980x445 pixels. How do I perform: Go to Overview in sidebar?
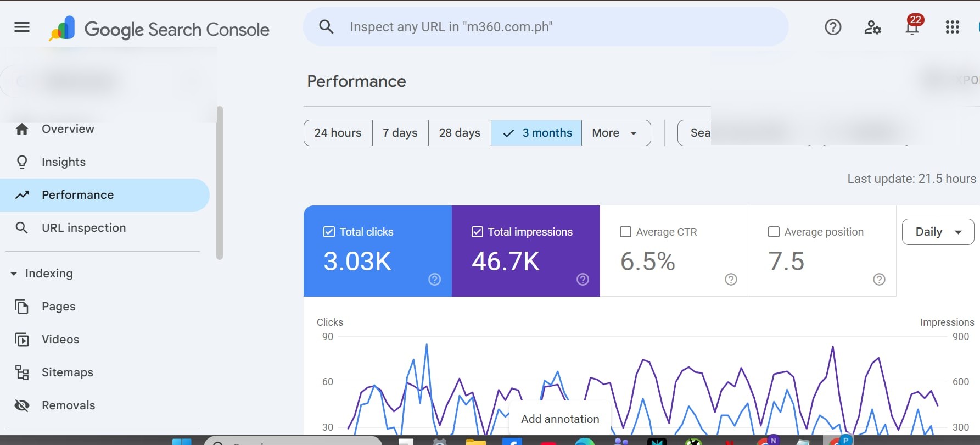pyautogui.click(x=104, y=129)
